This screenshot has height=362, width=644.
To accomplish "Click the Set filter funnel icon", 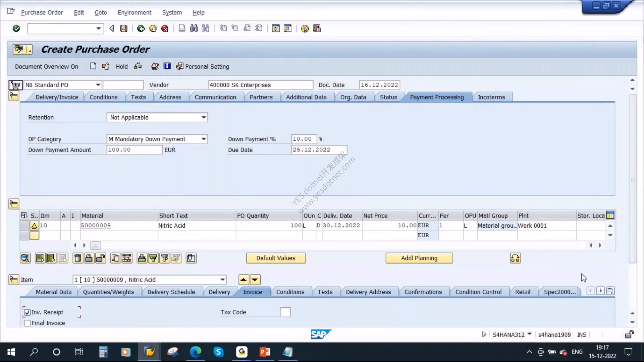I will (164, 258).
